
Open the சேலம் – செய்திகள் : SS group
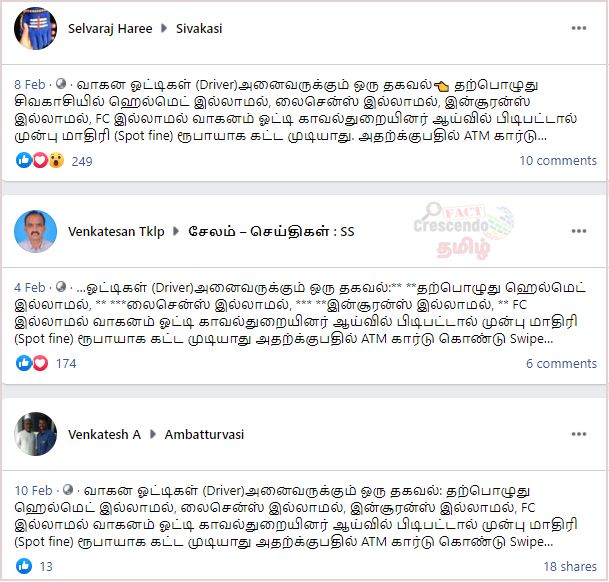271,232
